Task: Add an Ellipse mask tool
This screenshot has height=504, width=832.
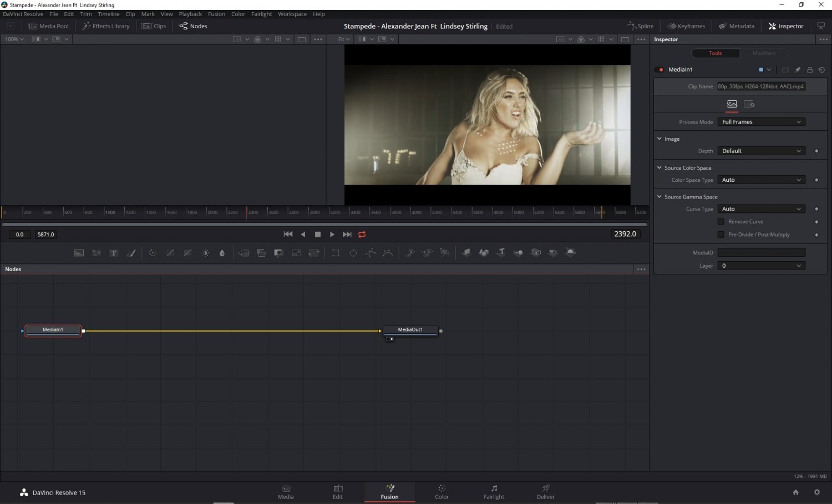Action: coord(353,253)
